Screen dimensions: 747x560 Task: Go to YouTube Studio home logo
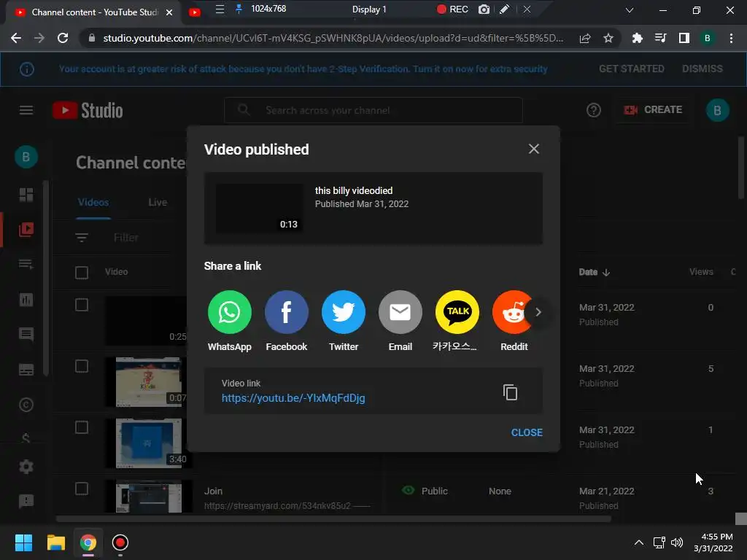coord(88,111)
